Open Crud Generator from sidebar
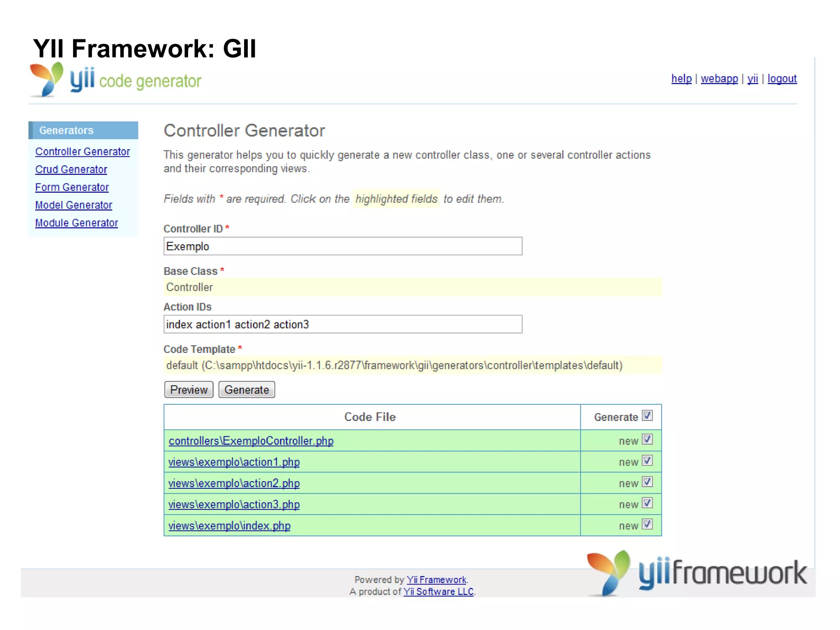This screenshot has height=630, width=840. (71, 169)
